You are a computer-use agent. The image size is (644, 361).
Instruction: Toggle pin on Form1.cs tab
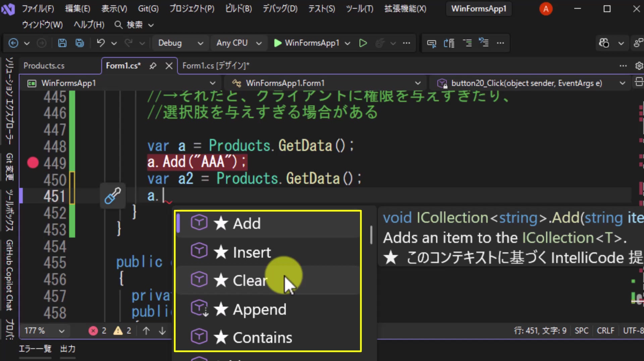point(153,66)
